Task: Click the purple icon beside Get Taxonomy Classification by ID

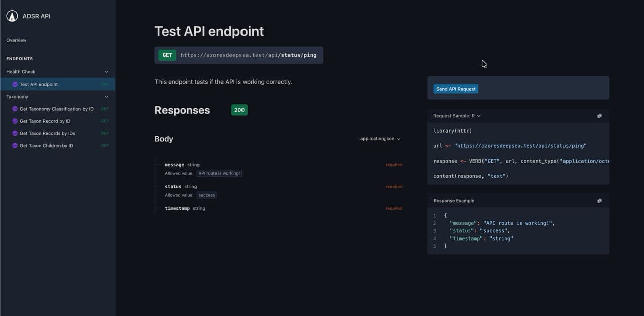Action: [15, 109]
